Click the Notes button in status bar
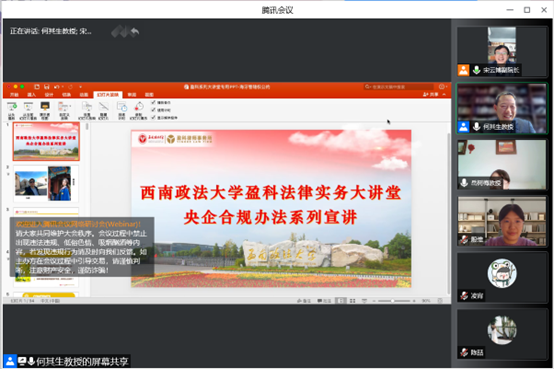The height and width of the screenshot is (369, 554). [304, 301]
